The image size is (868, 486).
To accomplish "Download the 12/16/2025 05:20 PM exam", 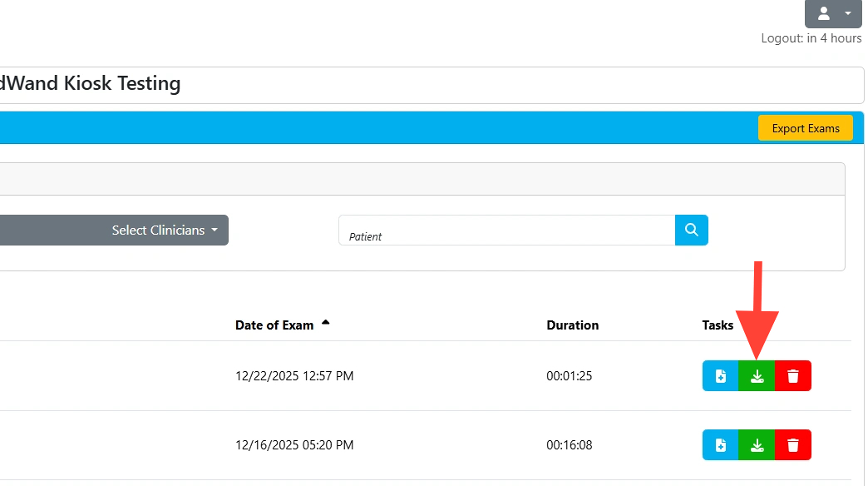I will (x=757, y=445).
